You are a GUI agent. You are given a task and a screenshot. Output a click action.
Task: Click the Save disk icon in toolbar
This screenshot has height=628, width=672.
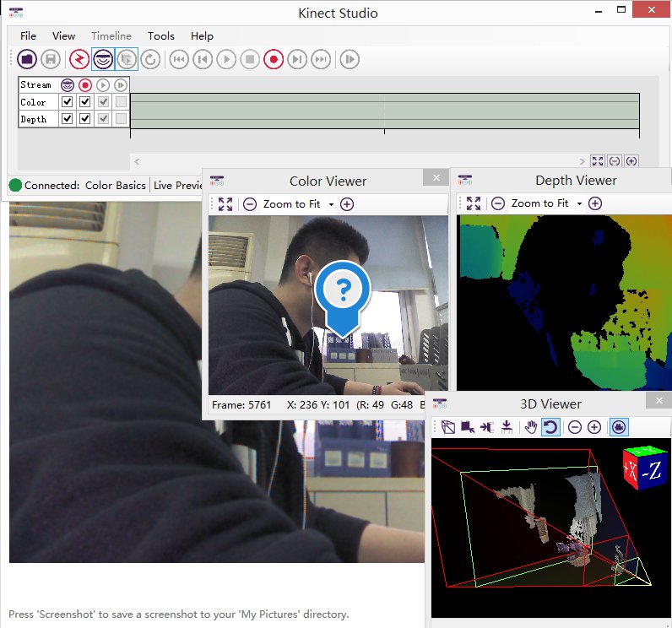click(51, 59)
